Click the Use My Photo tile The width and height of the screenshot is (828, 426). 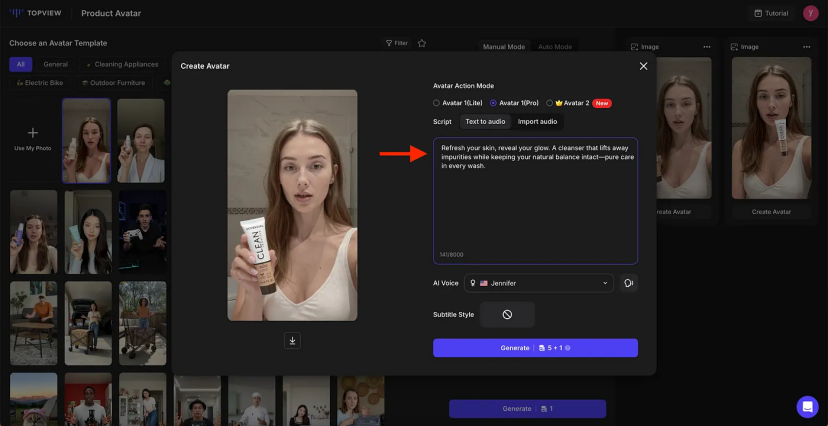coord(33,139)
